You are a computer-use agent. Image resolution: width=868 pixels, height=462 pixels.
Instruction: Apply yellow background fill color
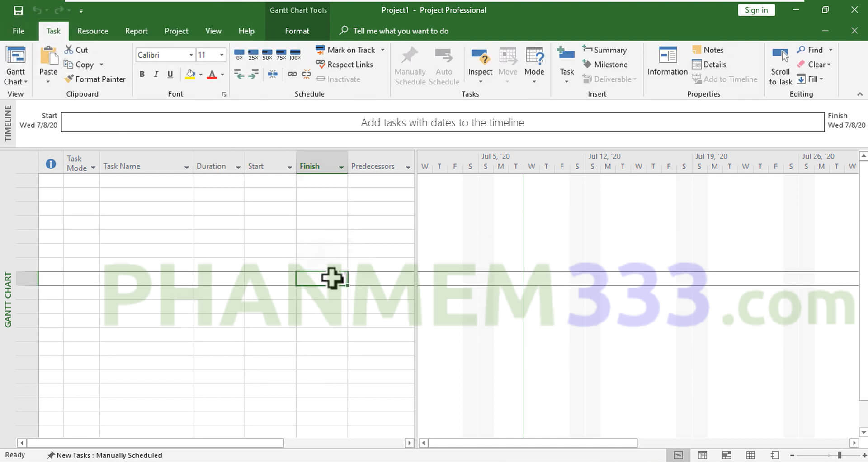pos(190,74)
